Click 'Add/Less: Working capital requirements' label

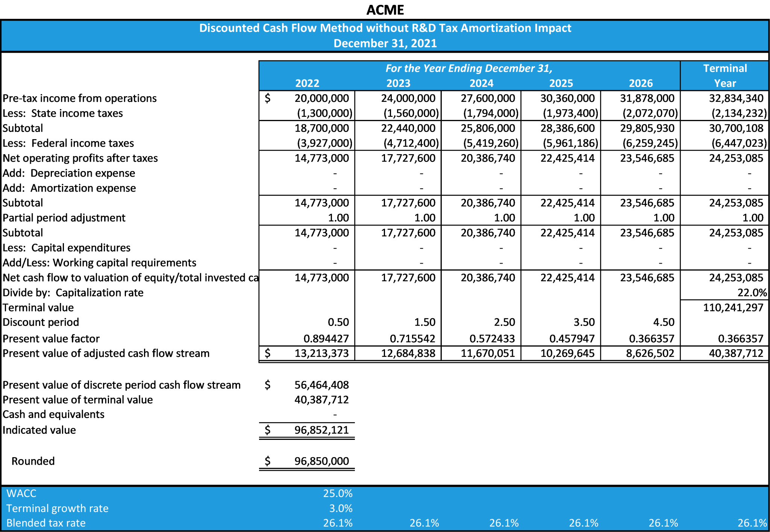(100, 262)
